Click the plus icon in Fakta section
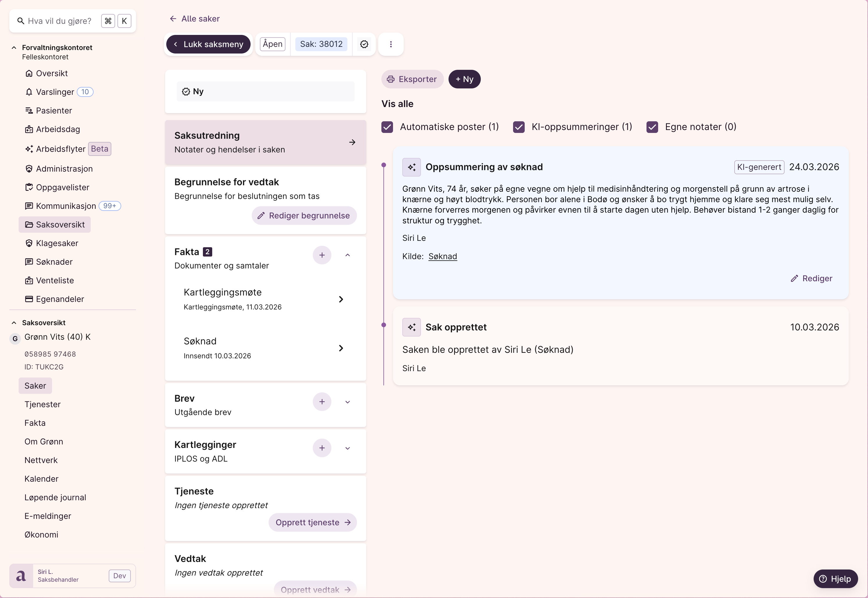The height and width of the screenshot is (598, 868). [x=322, y=255]
